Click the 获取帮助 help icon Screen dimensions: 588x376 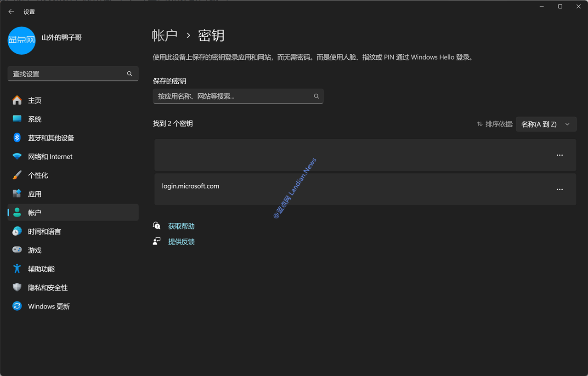pos(157,226)
